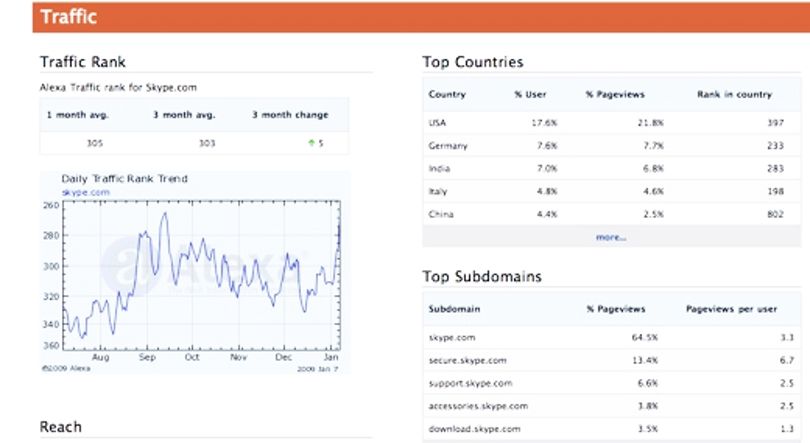
Task: Click the Traffic section header bar
Action: [x=421, y=17]
